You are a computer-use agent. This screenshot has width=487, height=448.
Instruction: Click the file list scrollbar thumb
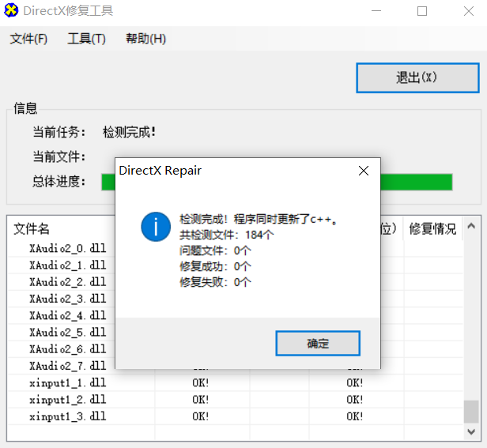471,412
